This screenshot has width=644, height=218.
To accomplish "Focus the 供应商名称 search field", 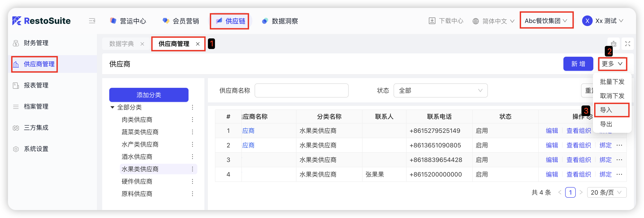I will pyautogui.click(x=301, y=90).
